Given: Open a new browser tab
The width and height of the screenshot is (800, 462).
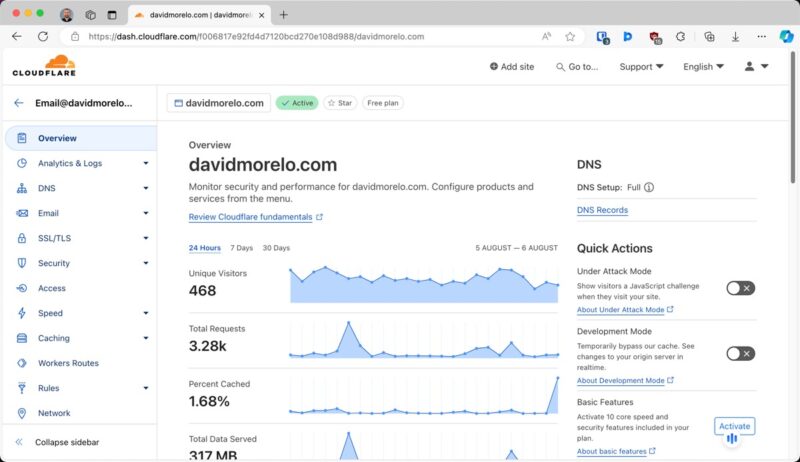Looking at the screenshot, I should tap(283, 15).
